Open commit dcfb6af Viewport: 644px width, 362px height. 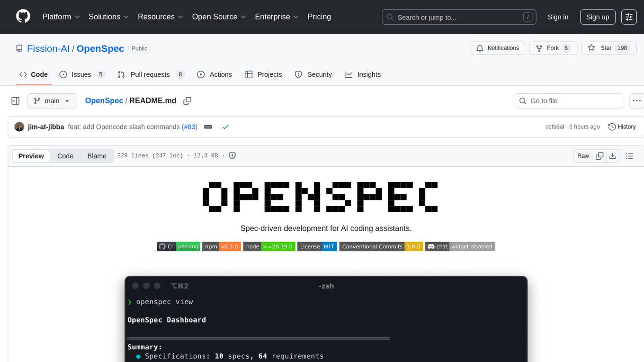(555, 127)
